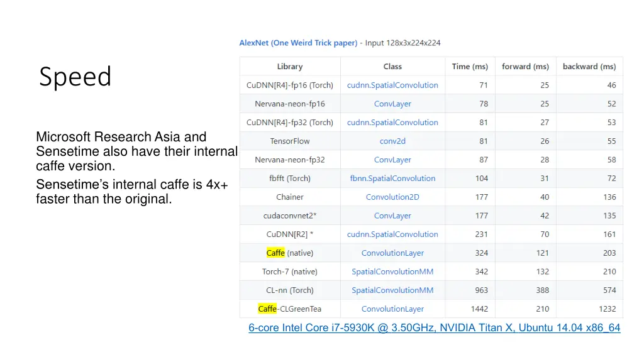Open the 6-core Intel Core i7-5930K hardware link
The height and width of the screenshot is (362, 644).
tap(434, 328)
